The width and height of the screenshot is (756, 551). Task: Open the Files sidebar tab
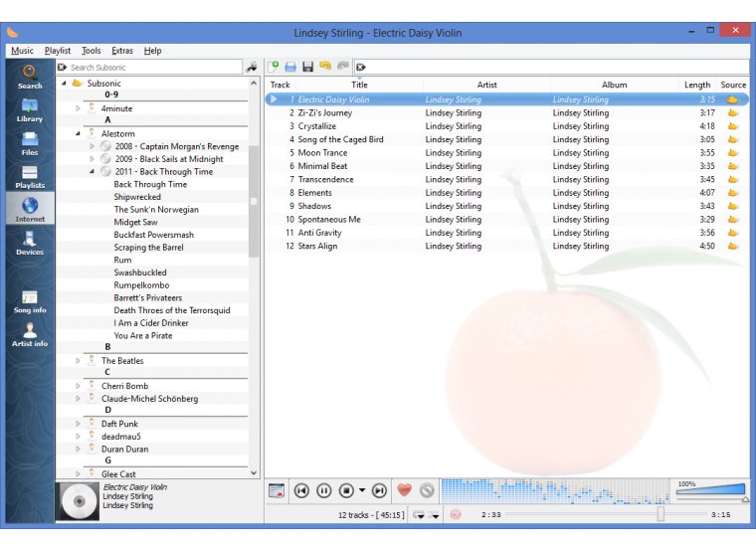point(30,143)
